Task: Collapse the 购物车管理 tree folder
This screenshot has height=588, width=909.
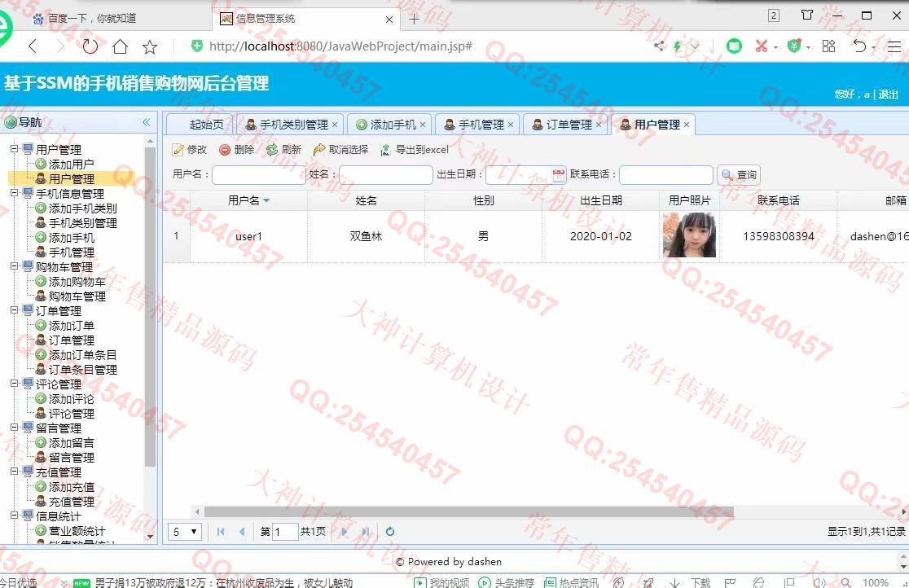Action: [15, 266]
